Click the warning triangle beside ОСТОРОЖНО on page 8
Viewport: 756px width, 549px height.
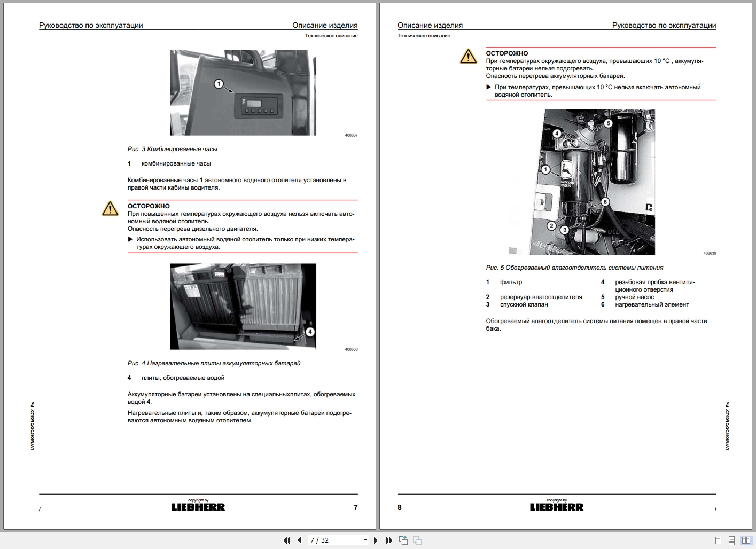[467, 56]
